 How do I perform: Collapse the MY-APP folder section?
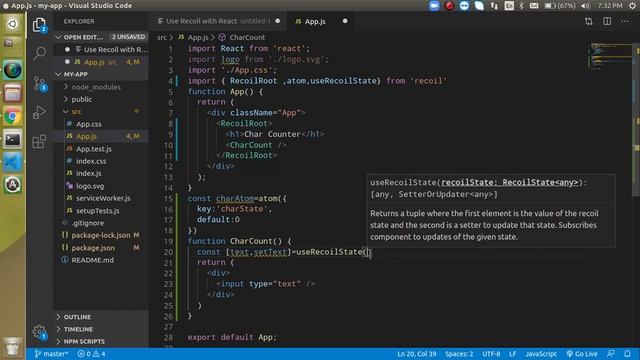click(x=101, y=74)
